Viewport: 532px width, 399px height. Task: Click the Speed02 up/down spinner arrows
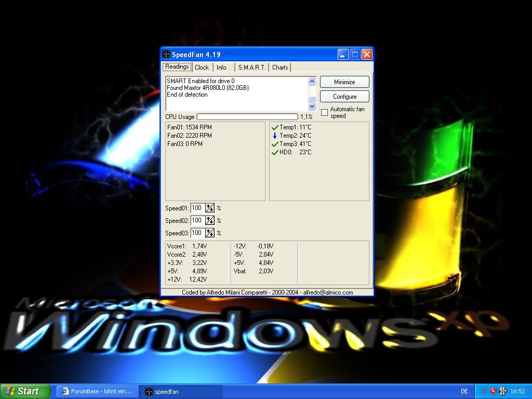point(210,220)
